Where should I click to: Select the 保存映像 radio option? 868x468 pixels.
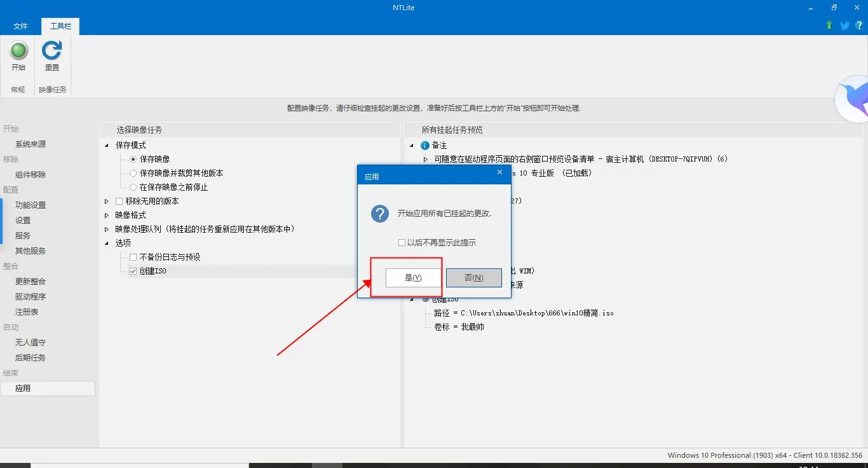click(x=133, y=159)
